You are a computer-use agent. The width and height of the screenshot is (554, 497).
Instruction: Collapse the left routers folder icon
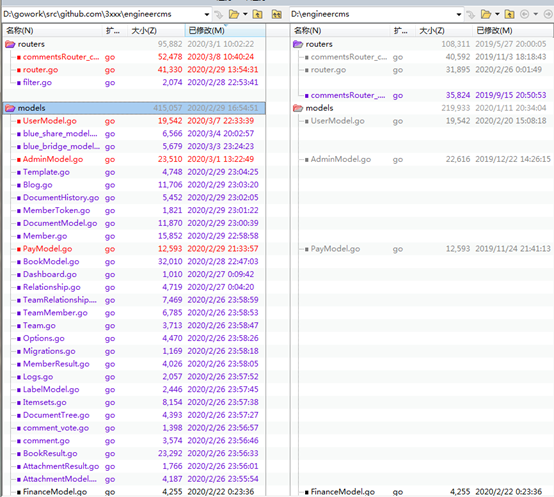point(10,44)
